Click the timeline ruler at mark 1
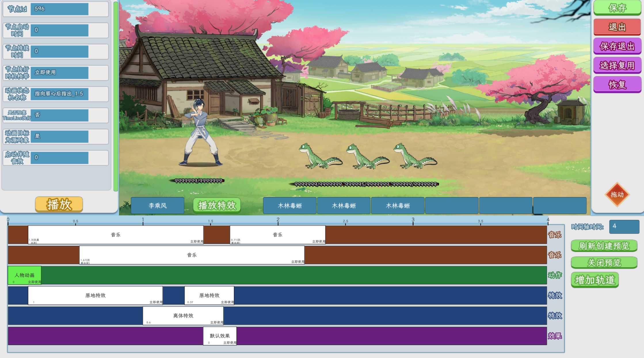This screenshot has width=644, height=358. click(143, 221)
